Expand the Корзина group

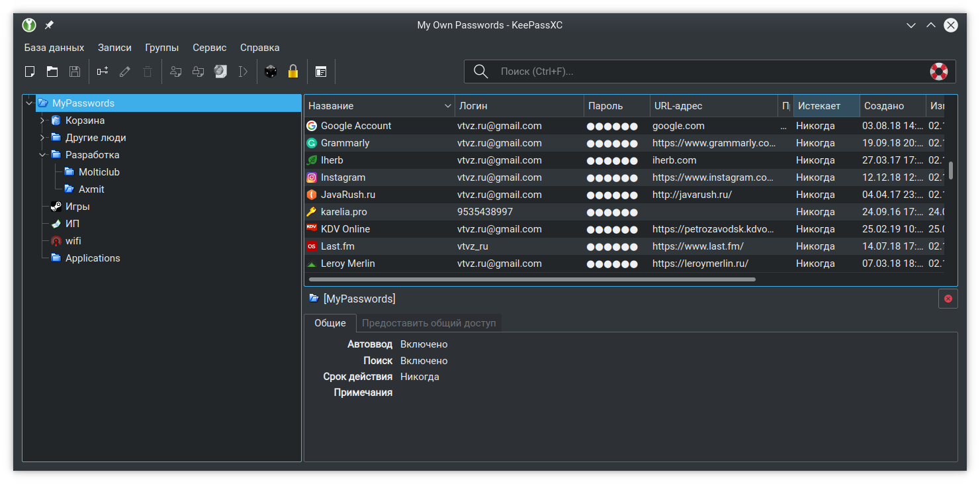click(x=42, y=121)
